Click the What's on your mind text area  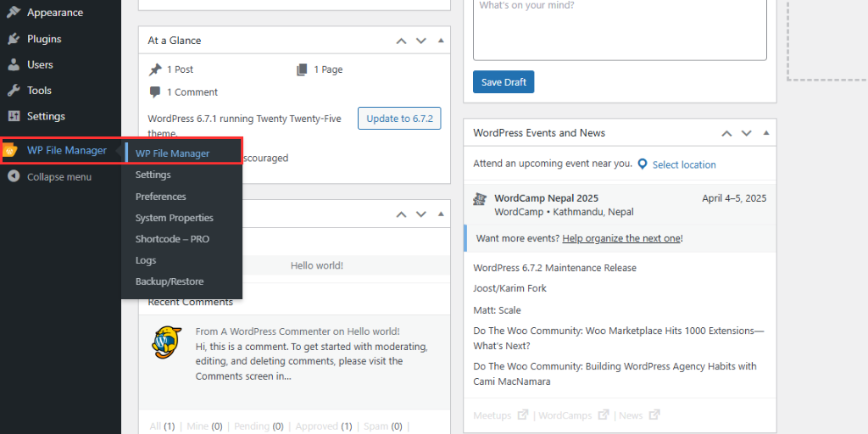tap(620, 29)
